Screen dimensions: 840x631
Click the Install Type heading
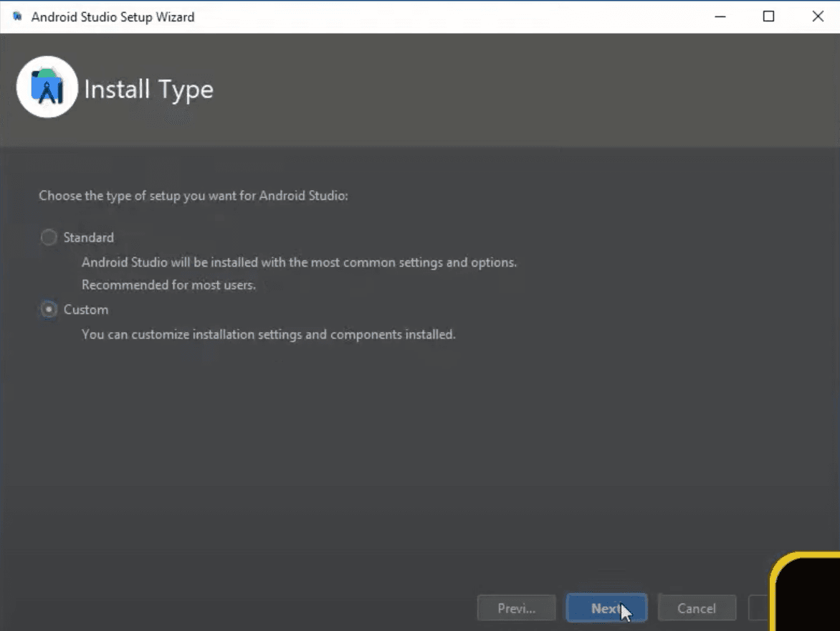pos(148,89)
